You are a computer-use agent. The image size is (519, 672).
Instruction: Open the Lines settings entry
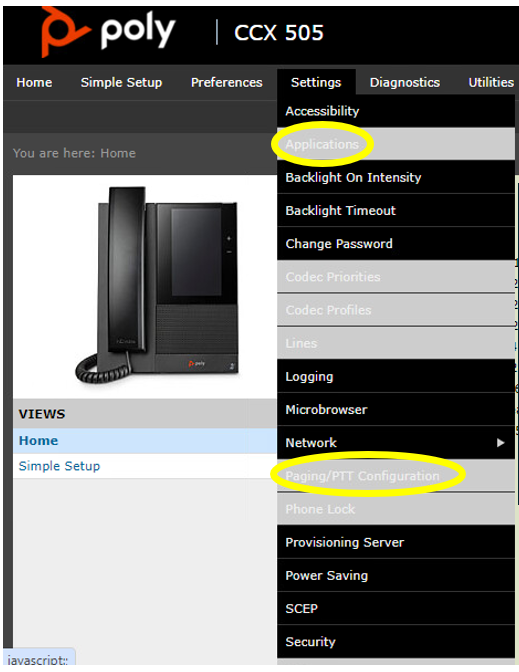click(396, 343)
